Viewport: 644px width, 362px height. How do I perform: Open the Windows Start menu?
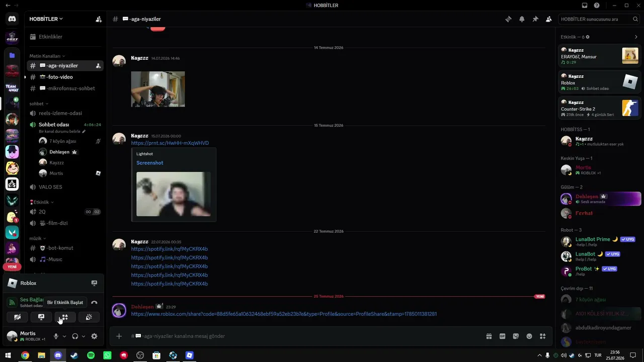pos(8,355)
